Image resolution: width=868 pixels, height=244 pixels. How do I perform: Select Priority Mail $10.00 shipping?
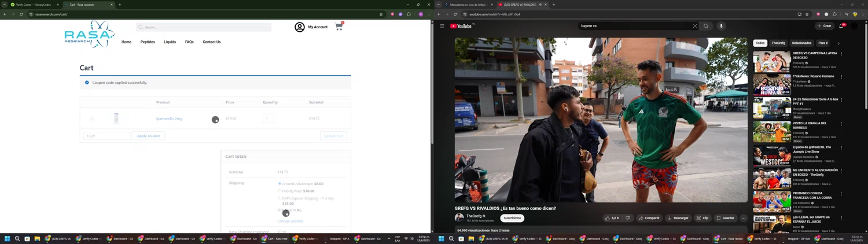coord(279,191)
